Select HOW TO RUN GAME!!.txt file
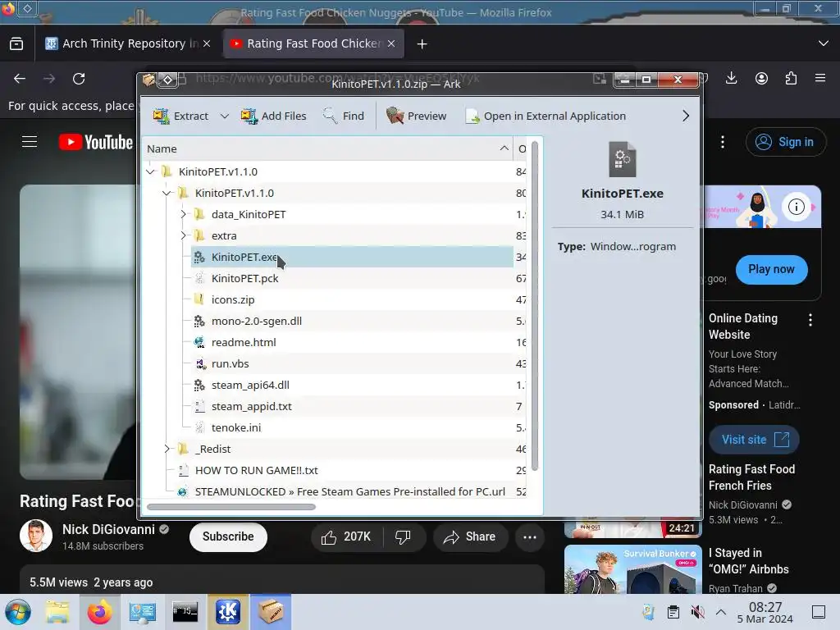 pyautogui.click(x=256, y=470)
